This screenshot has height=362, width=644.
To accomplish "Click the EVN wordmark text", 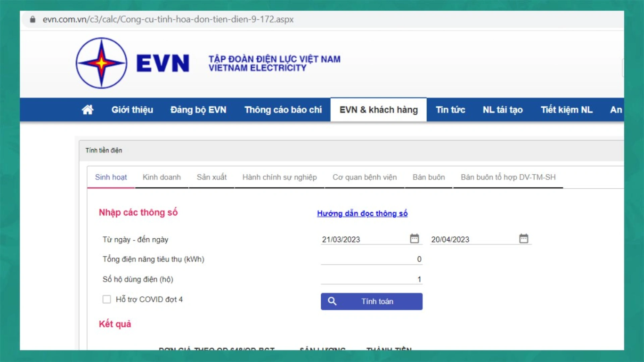I will pyautogui.click(x=163, y=63).
